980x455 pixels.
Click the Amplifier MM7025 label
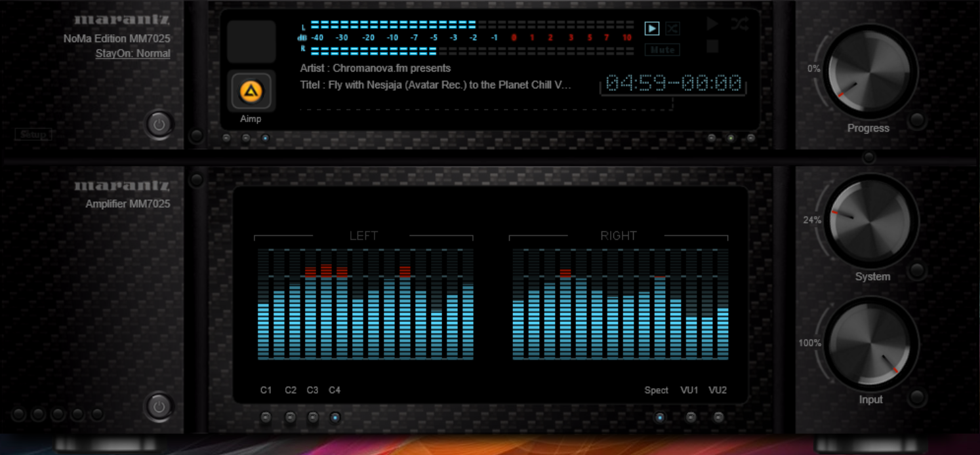[128, 204]
